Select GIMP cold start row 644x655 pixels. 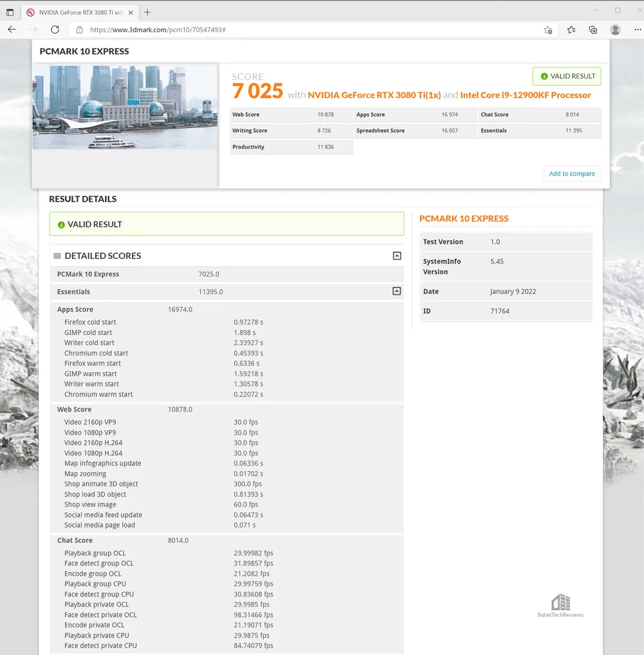tap(227, 332)
